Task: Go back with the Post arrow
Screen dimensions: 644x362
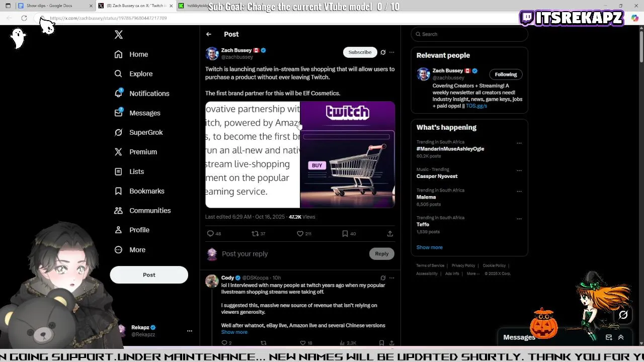Action: click(209, 34)
